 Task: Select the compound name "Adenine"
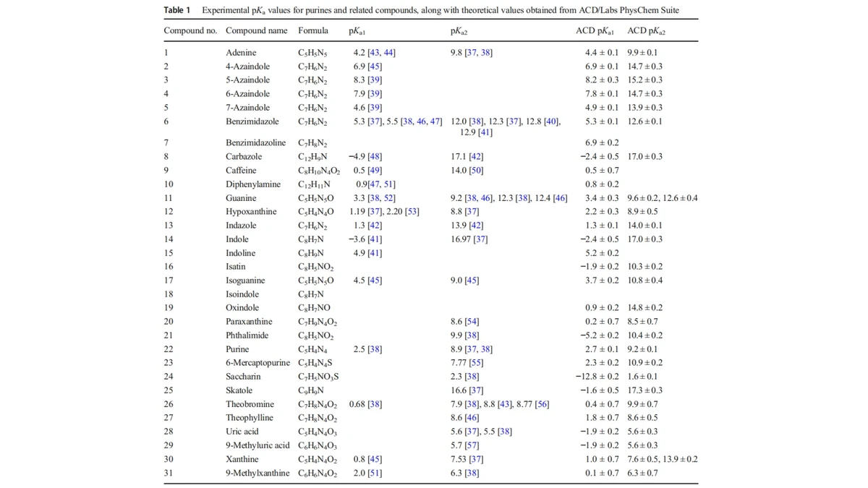[241, 53]
